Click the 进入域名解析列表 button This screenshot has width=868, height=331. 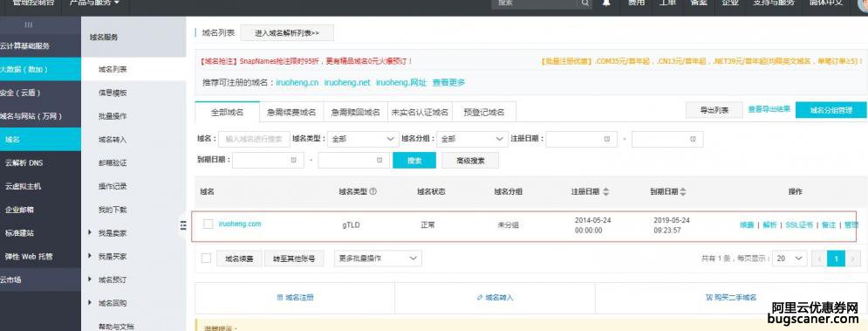click(x=287, y=33)
